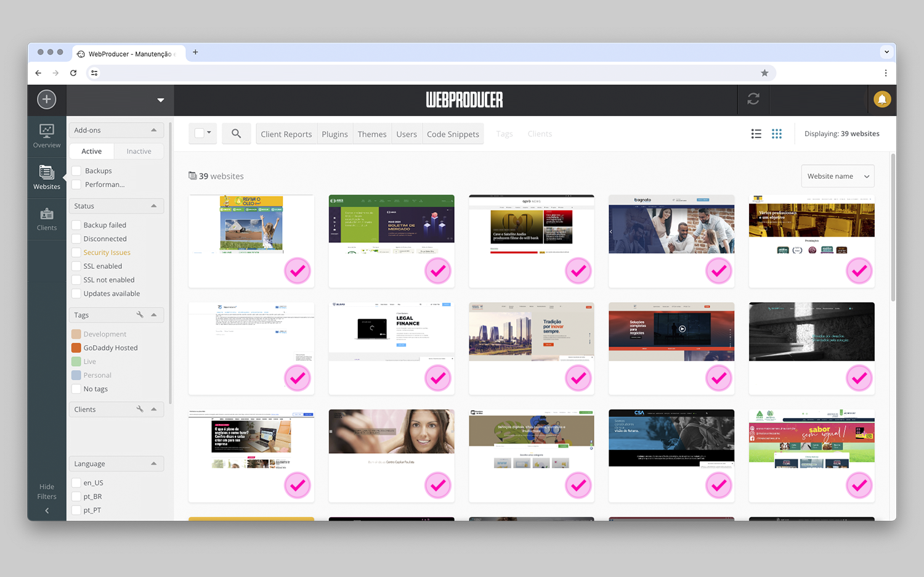Image resolution: width=924 pixels, height=577 pixels.
Task: Check the pt_PT language filter
Action: (x=76, y=510)
